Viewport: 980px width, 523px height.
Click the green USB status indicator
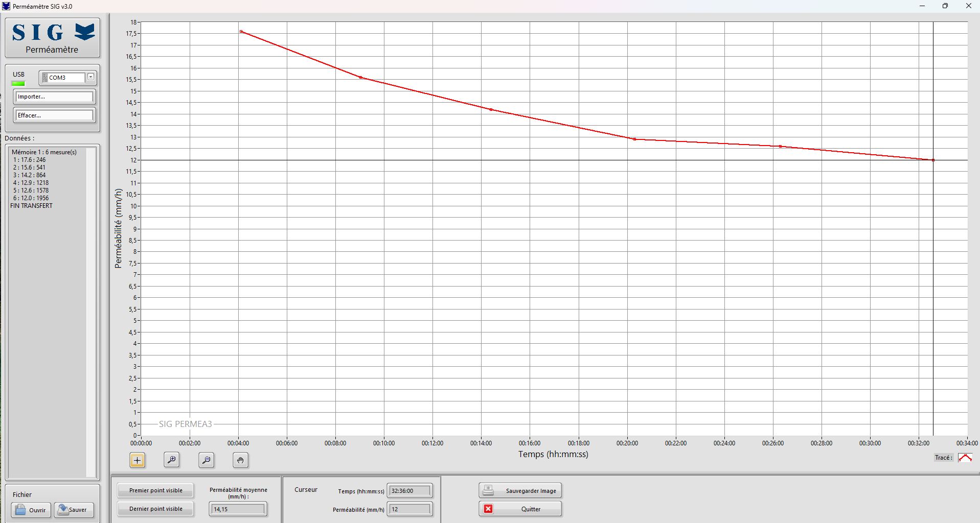pyautogui.click(x=18, y=83)
